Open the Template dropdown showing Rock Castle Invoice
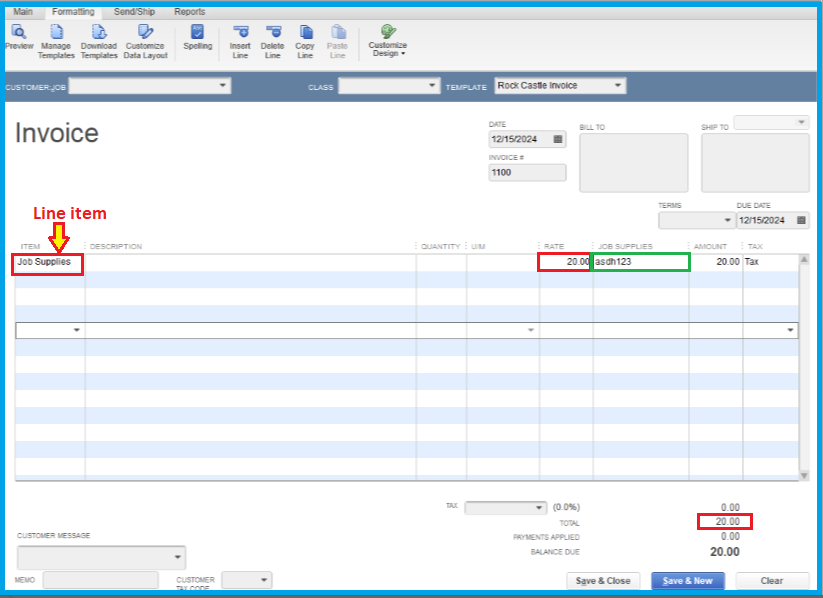The width and height of the screenshot is (823, 598). coord(618,85)
